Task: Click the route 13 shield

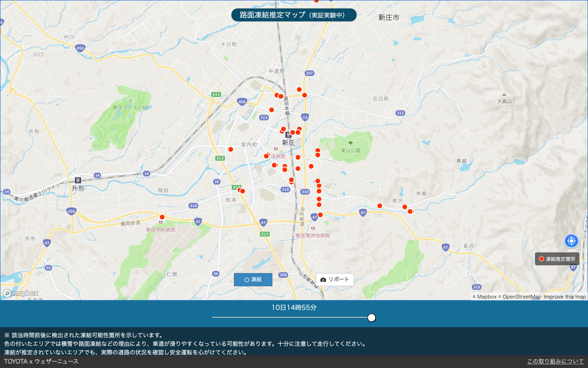Action: pyautogui.click(x=305, y=117)
